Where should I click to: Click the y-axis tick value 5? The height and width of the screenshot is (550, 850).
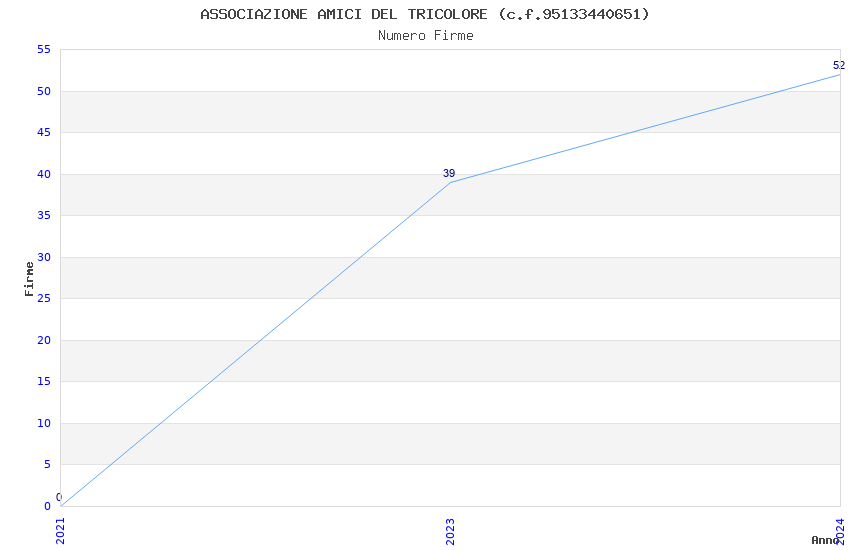tap(47, 464)
